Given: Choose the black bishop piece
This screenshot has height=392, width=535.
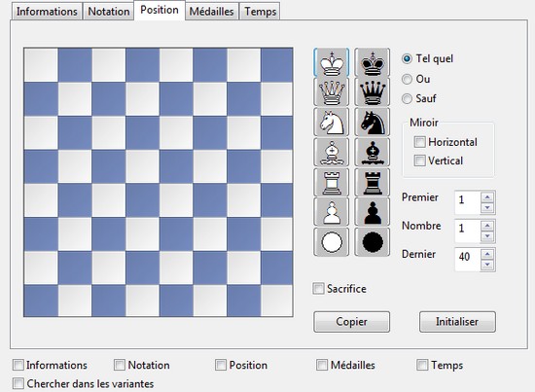Looking at the screenshot, I should coord(372,152).
